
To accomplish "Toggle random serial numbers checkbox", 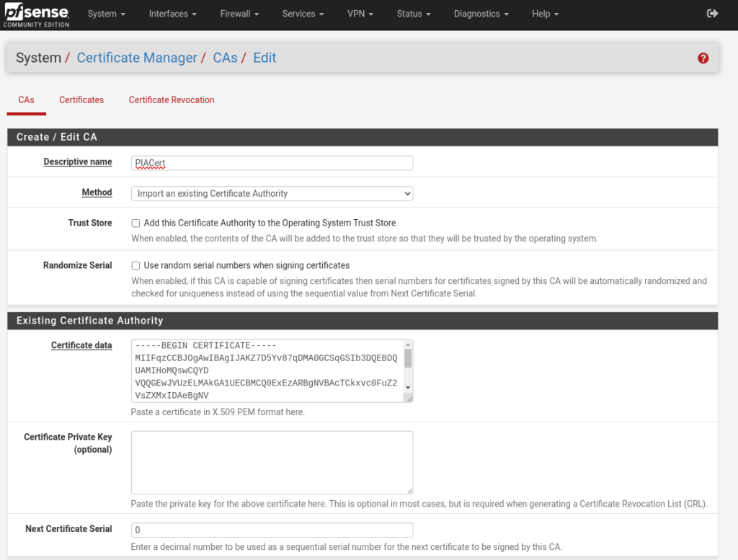I will pyautogui.click(x=135, y=266).
